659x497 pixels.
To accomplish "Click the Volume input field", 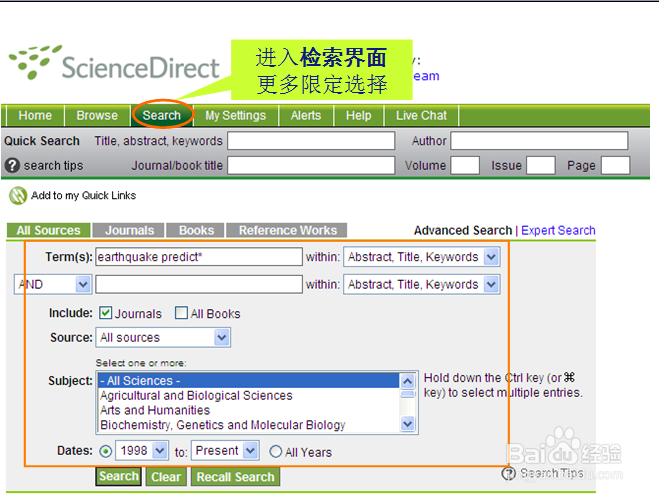I will [x=465, y=165].
